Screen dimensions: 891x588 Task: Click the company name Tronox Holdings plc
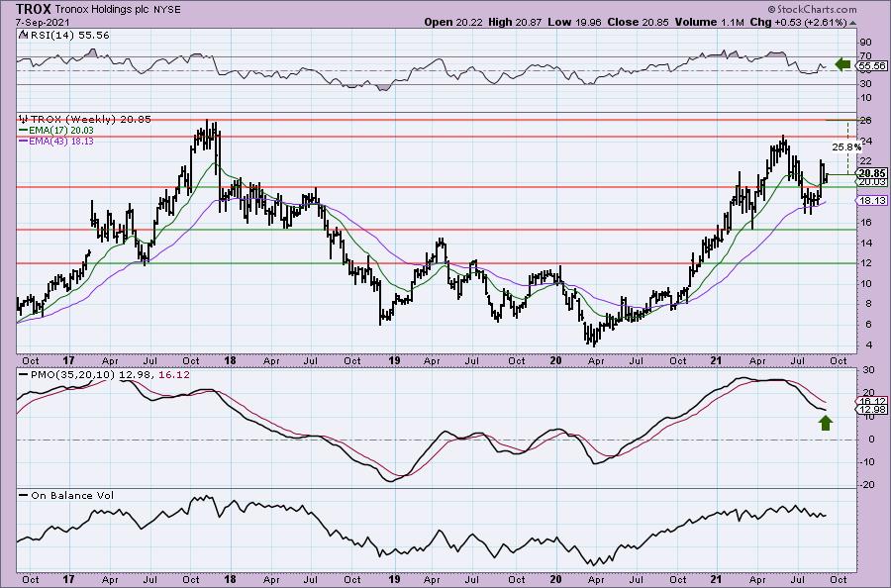pos(102,10)
